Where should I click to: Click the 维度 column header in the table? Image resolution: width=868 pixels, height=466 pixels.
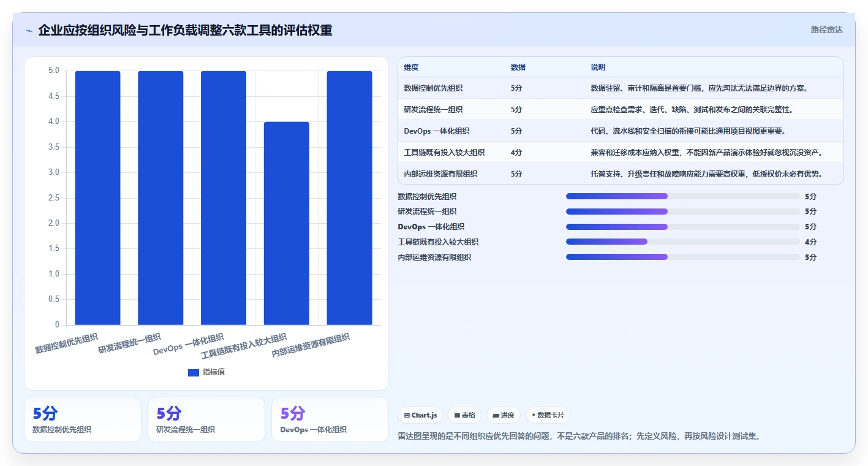click(x=411, y=67)
